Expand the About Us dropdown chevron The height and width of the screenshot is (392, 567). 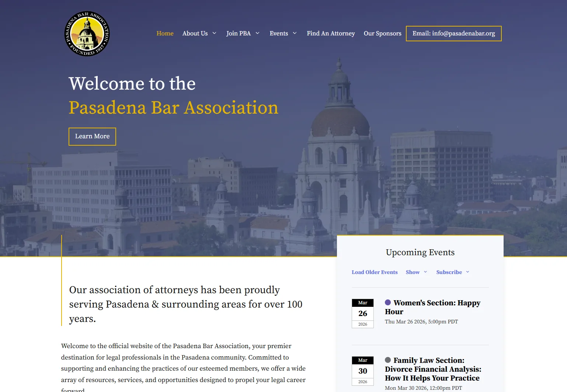click(214, 33)
